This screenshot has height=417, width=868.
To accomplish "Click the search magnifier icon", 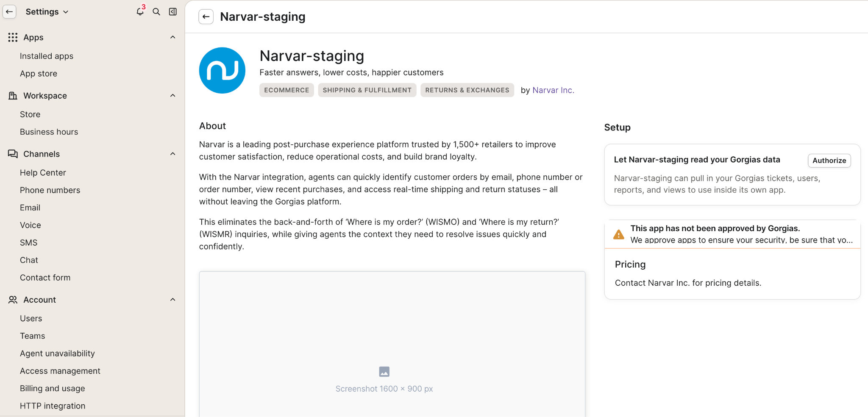I will (156, 12).
